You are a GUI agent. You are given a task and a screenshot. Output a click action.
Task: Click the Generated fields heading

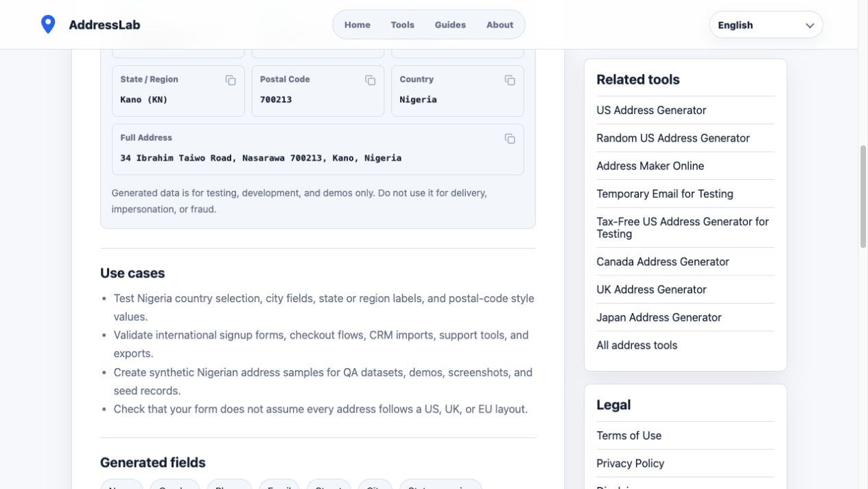click(153, 463)
